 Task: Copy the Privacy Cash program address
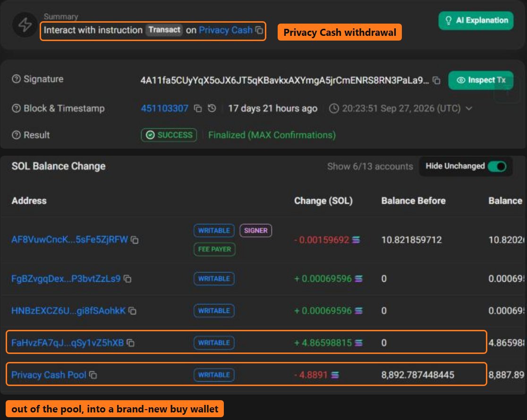[259, 30]
